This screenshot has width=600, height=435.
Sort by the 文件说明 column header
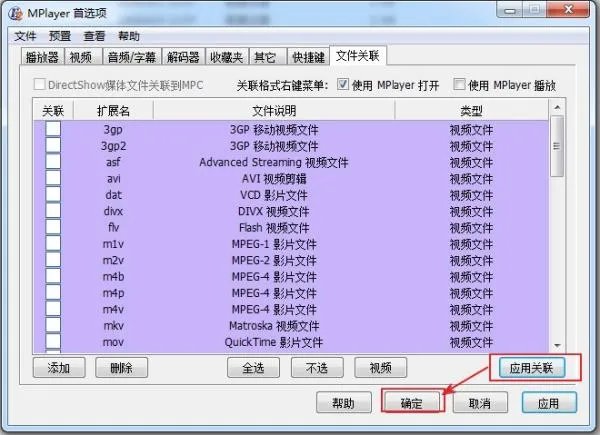(x=274, y=111)
